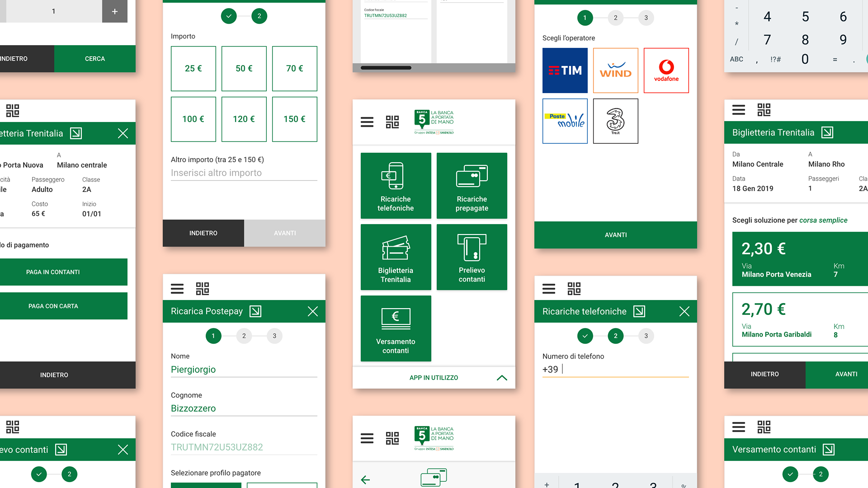Click minimize arrow icon beside Ricariche telefoniche
This screenshot has height=488, width=868.
(639, 311)
